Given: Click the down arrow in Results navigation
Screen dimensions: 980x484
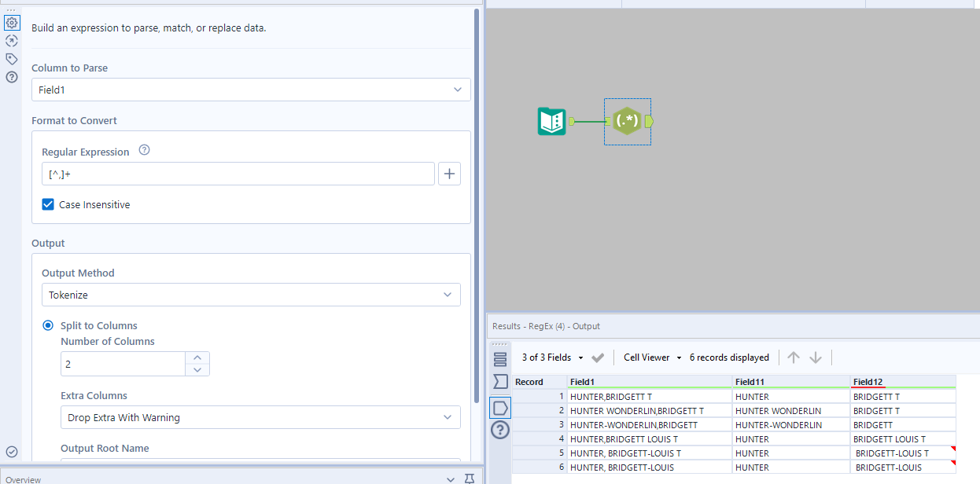Looking at the screenshot, I should tap(816, 357).
